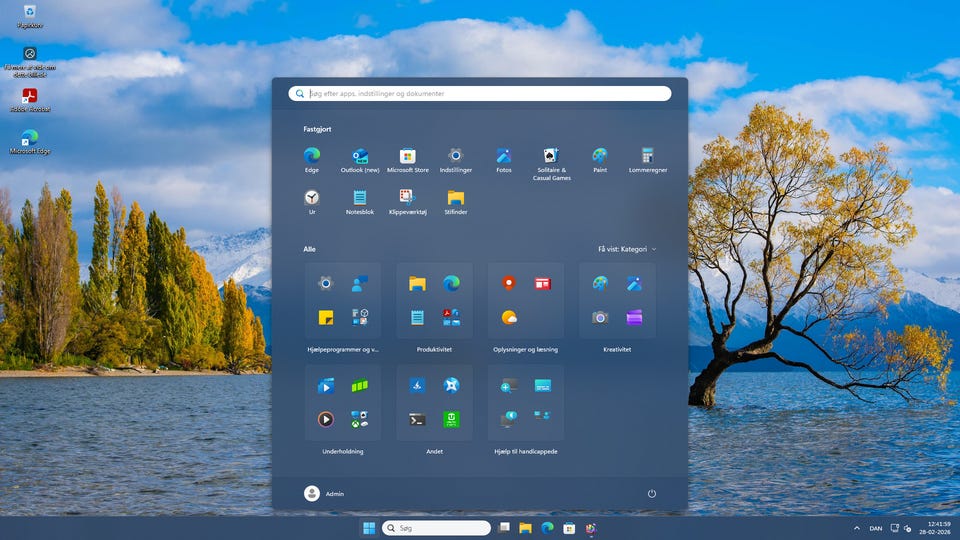
Task: Open blue flame icon in Andet group
Action: point(418,385)
